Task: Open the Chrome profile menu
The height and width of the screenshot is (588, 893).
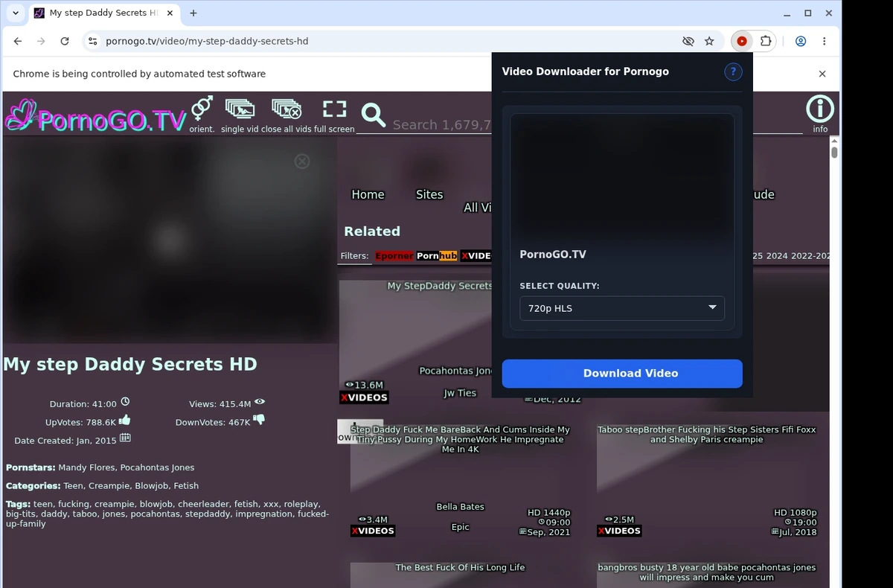Action: tap(801, 42)
